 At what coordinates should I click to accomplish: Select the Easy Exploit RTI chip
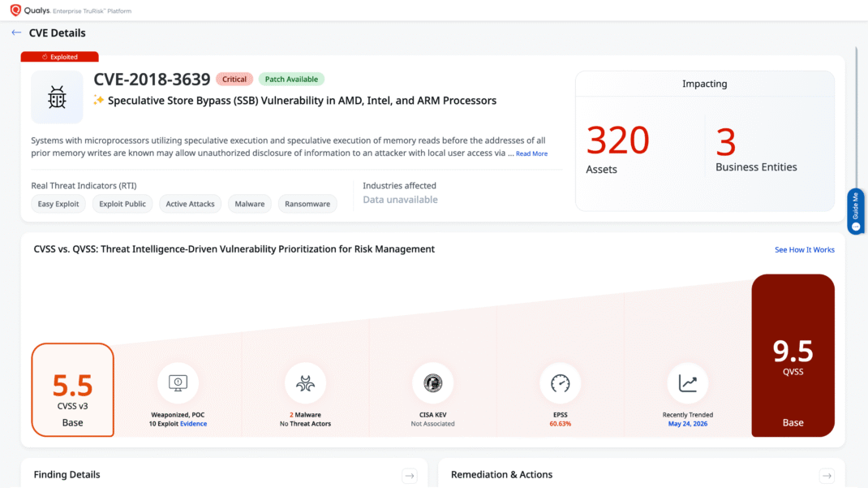coord(58,204)
